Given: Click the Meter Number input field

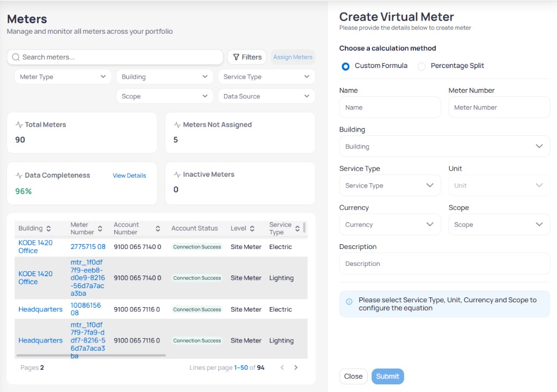Looking at the screenshot, I should point(499,107).
